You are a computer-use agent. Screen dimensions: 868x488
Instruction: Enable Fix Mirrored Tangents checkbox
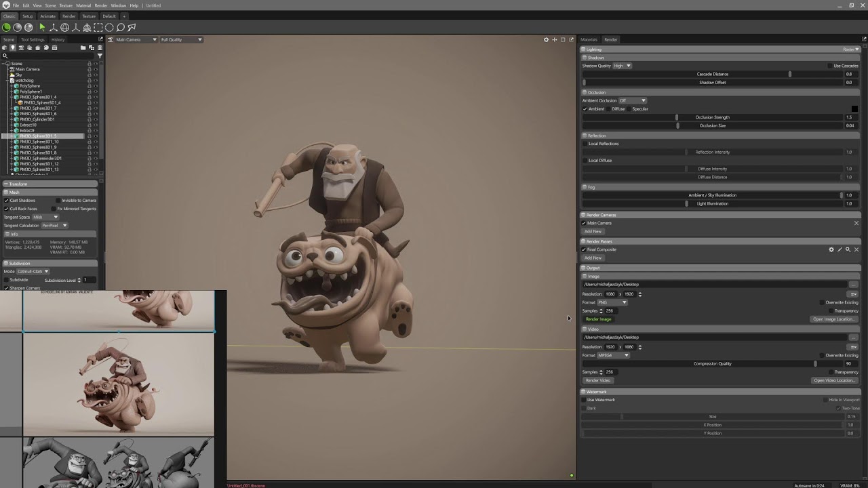tap(53, 209)
